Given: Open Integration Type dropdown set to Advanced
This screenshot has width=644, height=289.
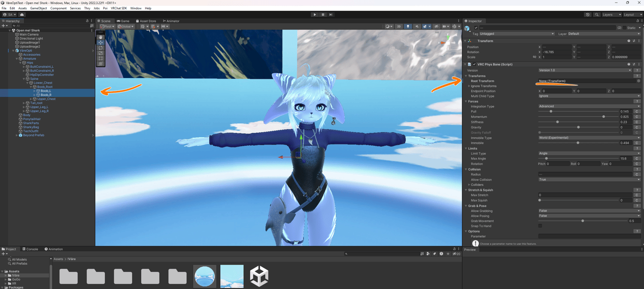Looking at the screenshot, I should point(589,106).
